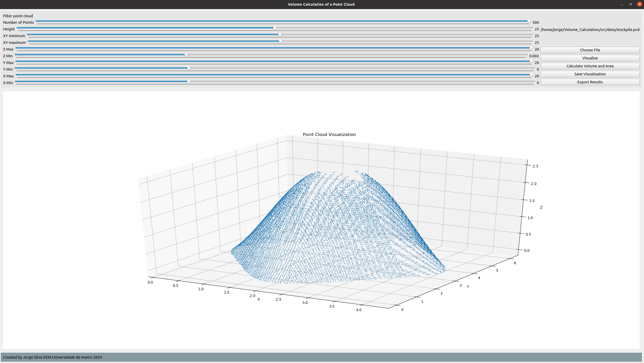Click the Choose File button

coord(590,50)
